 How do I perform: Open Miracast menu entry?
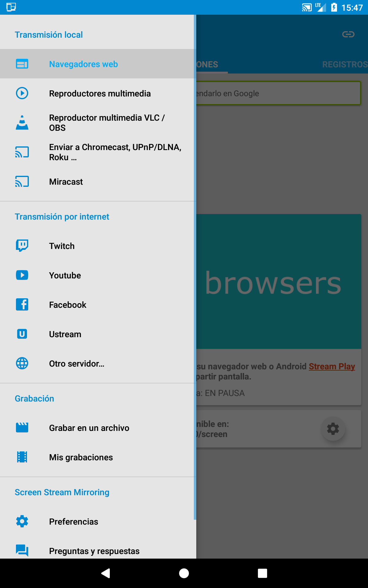tap(98, 182)
